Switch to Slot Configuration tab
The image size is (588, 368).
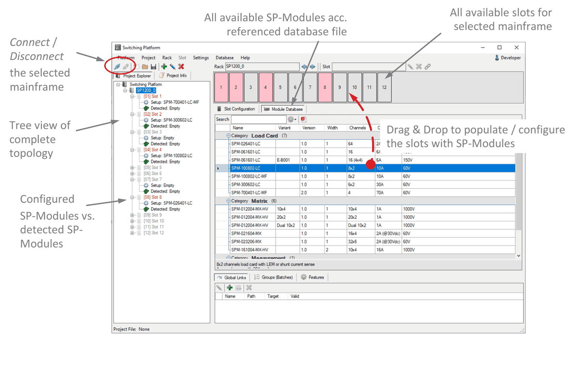click(x=236, y=109)
